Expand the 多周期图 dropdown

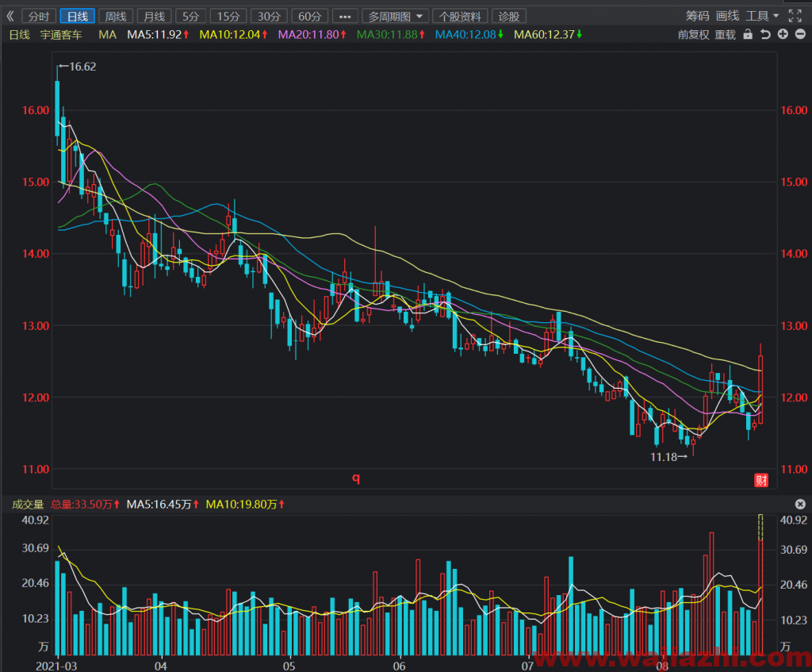click(395, 17)
